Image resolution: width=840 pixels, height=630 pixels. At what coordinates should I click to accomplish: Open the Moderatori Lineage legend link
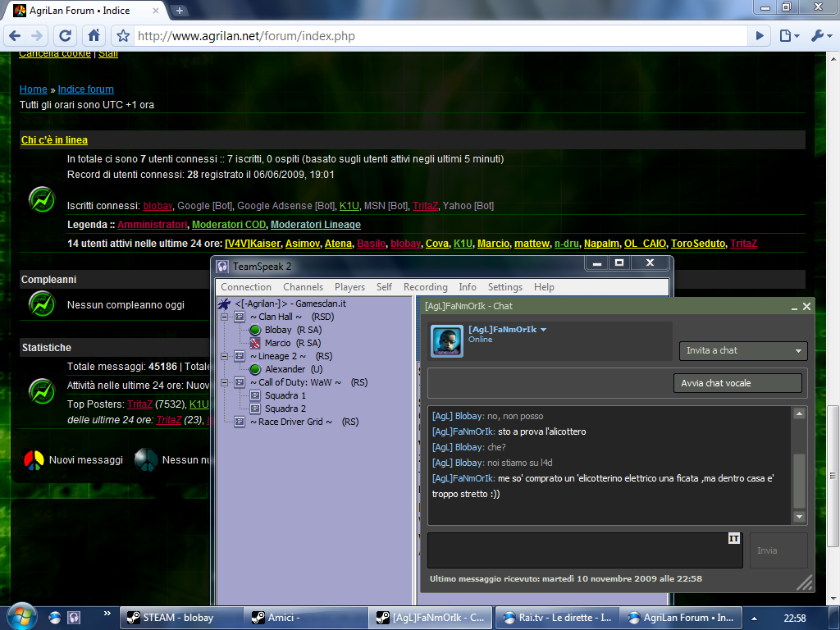point(316,225)
